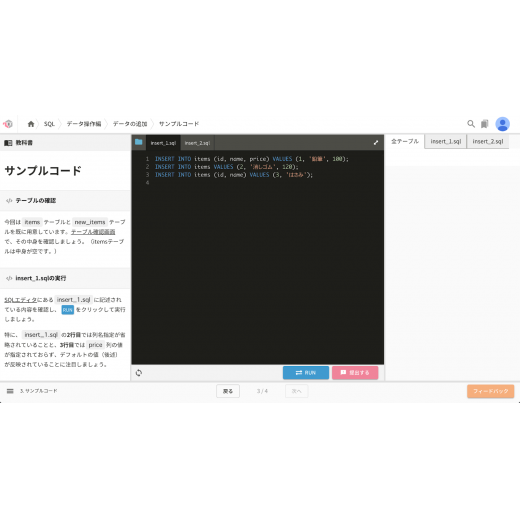Open the insert_2.sql result tab
Screen dimensions: 520x520
coord(488,142)
